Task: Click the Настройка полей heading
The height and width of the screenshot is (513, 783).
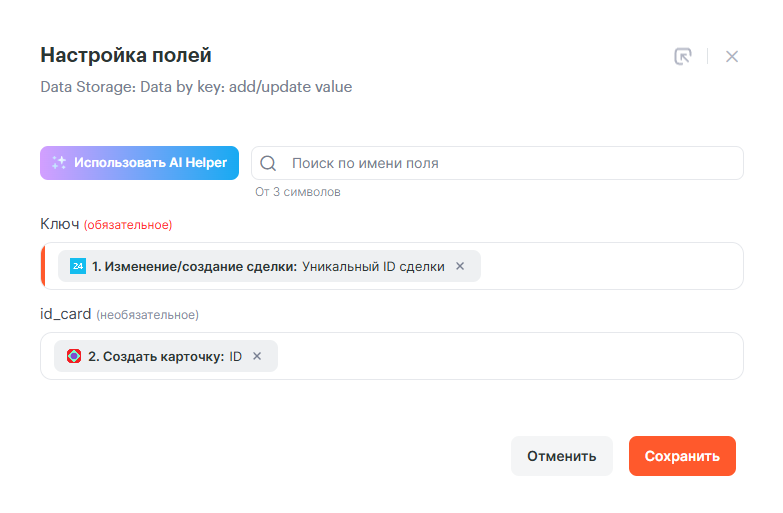Action: point(126,55)
